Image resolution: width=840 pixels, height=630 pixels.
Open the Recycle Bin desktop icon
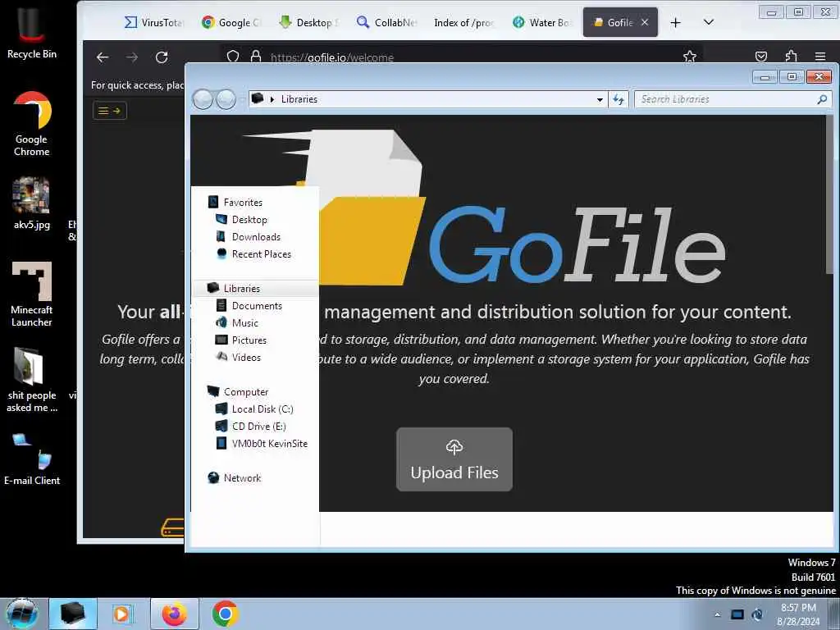point(32,32)
